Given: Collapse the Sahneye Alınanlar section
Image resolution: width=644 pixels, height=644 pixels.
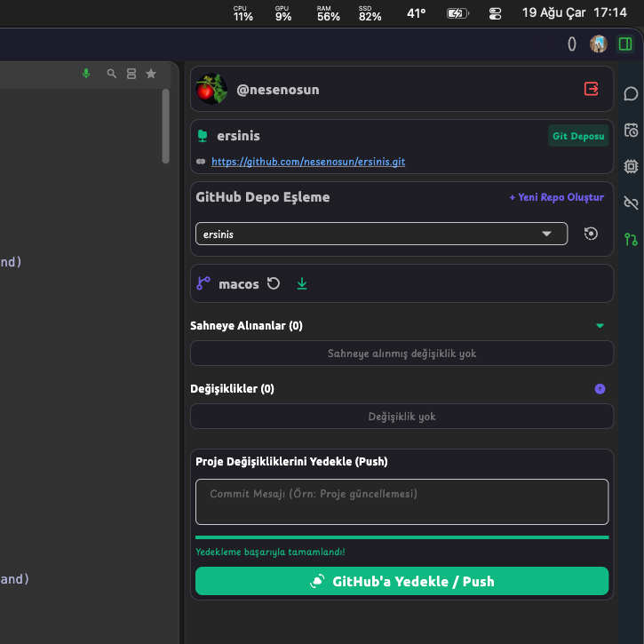Looking at the screenshot, I should [600, 326].
